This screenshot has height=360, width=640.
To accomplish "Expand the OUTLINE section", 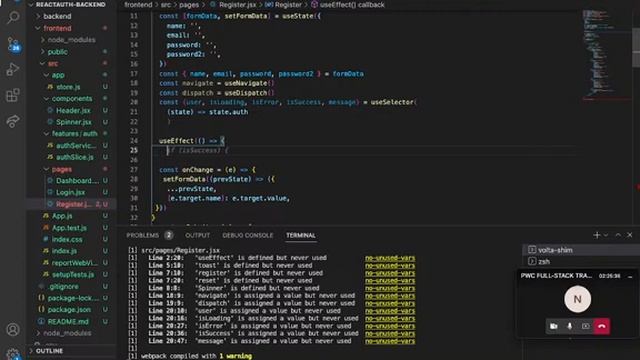I will [x=49, y=351].
